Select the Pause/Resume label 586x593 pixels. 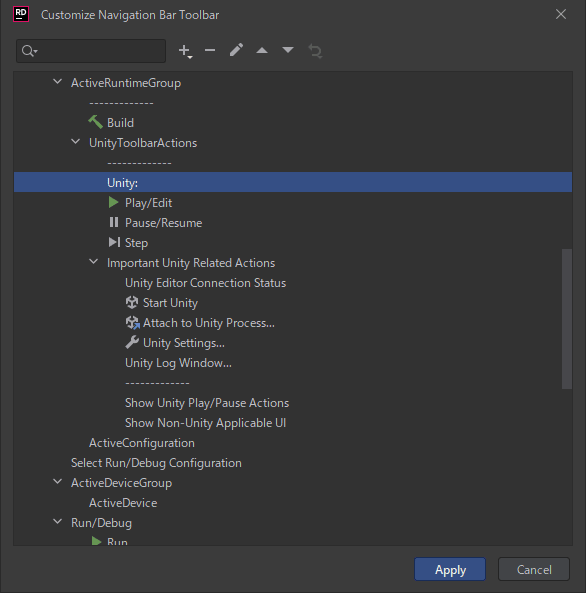(163, 223)
